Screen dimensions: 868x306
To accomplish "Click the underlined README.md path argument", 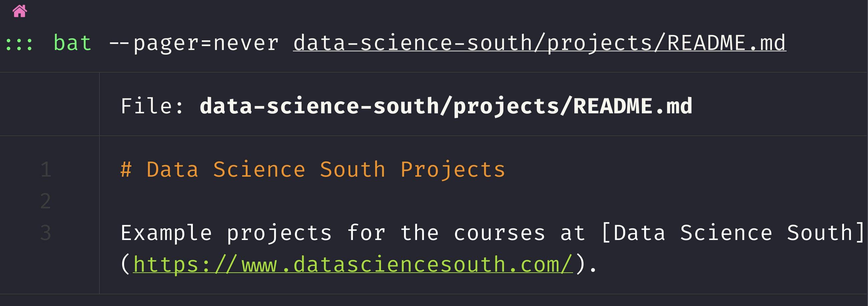I will (539, 43).
